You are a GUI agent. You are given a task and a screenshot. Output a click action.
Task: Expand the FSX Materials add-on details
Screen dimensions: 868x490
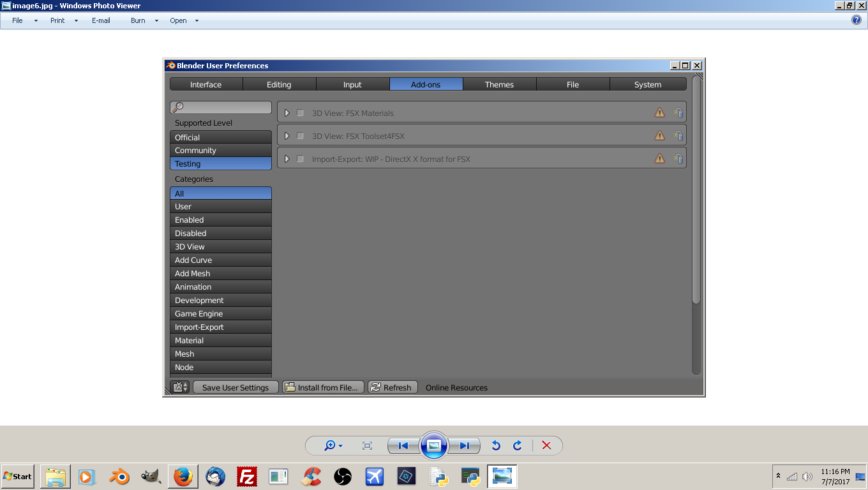pos(287,113)
